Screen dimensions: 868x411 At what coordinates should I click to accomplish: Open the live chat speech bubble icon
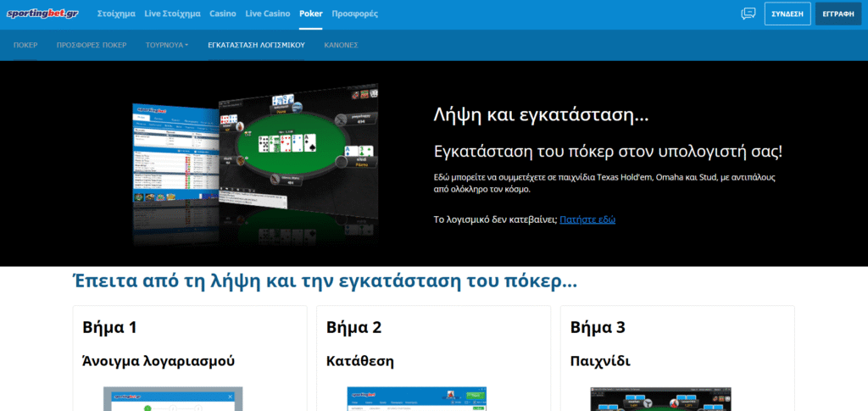point(748,14)
